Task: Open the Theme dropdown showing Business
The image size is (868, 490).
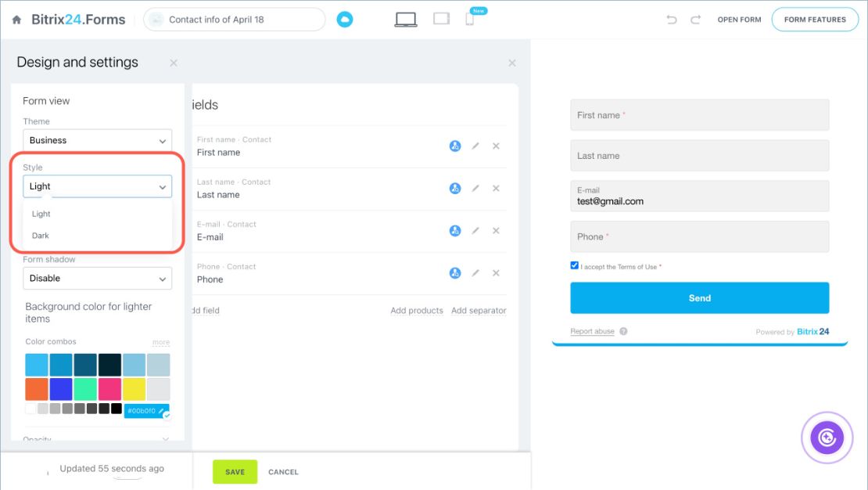Action: click(x=98, y=140)
